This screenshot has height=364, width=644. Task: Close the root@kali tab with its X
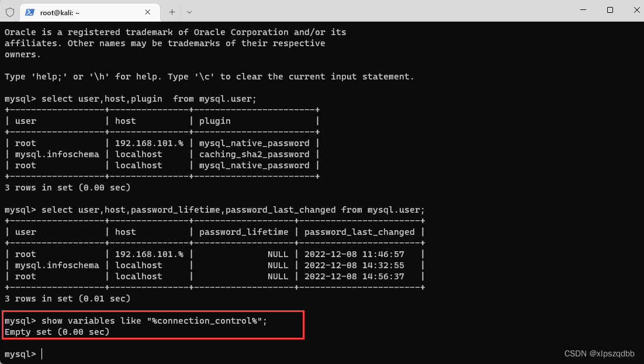coord(148,12)
